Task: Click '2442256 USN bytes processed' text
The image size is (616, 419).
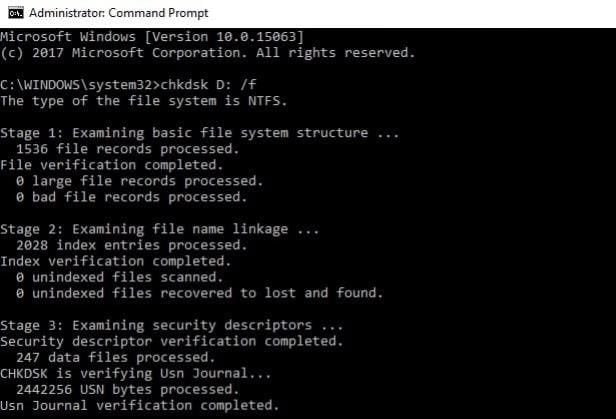Action: click(127, 389)
